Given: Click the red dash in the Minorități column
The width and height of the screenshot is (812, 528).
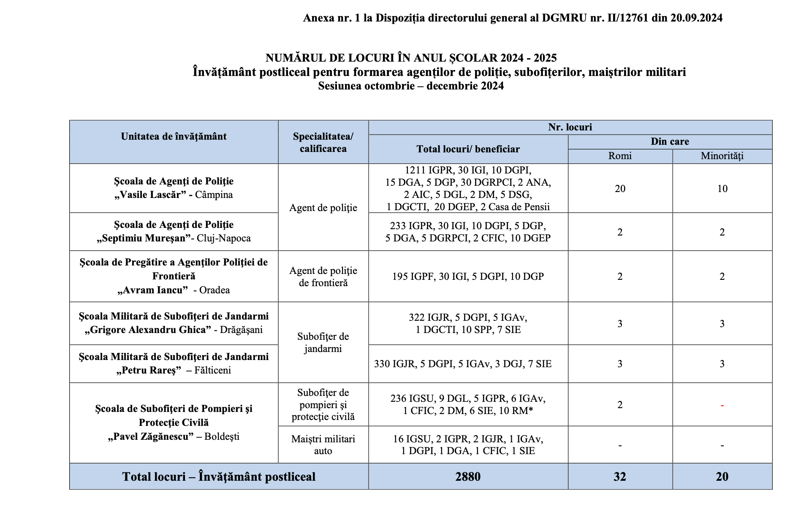Looking at the screenshot, I should (722, 406).
